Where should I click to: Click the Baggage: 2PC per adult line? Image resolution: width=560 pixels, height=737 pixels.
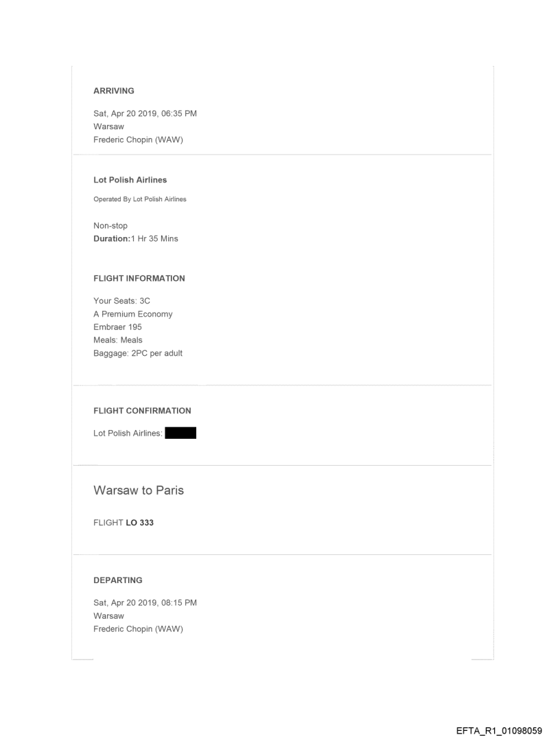[138, 353]
